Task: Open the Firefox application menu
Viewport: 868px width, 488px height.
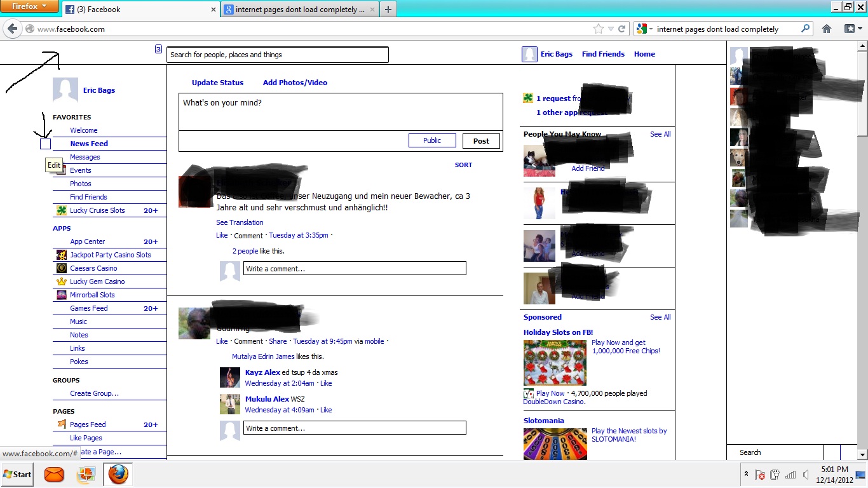Action: point(29,6)
